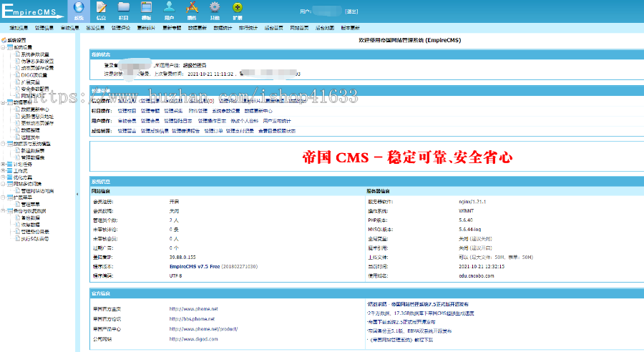Expand the 优化方案 tree node

tap(4, 177)
